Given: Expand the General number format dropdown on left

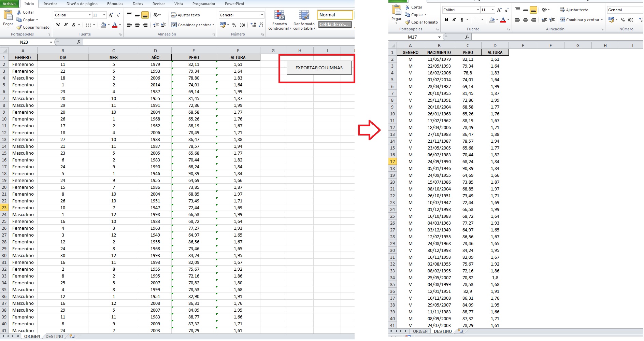Looking at the screenshot, I should click(x=262, y=15).
